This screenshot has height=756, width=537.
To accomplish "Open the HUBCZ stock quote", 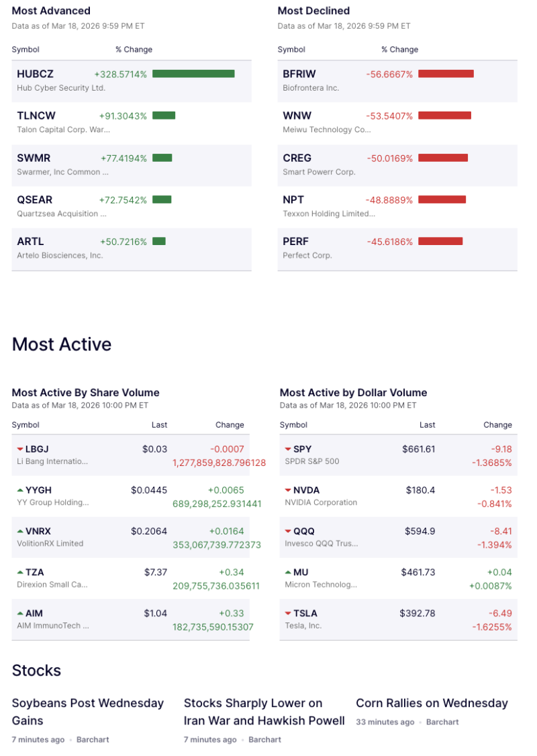I will pyautogui.click(x=36, y=74).
